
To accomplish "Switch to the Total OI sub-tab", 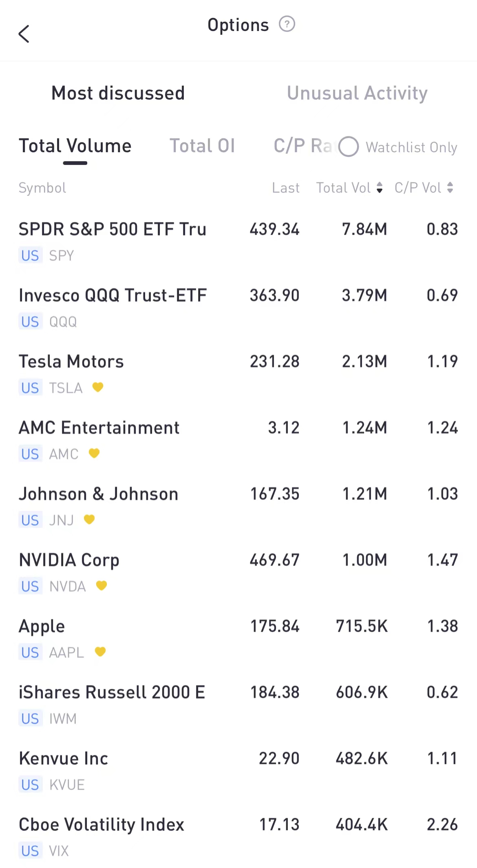I will [x=202, y=146].
